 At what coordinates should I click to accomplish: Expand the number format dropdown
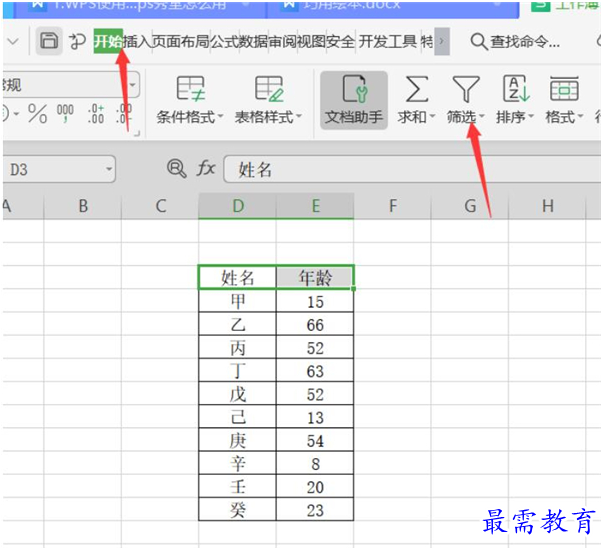click(132, 84)
